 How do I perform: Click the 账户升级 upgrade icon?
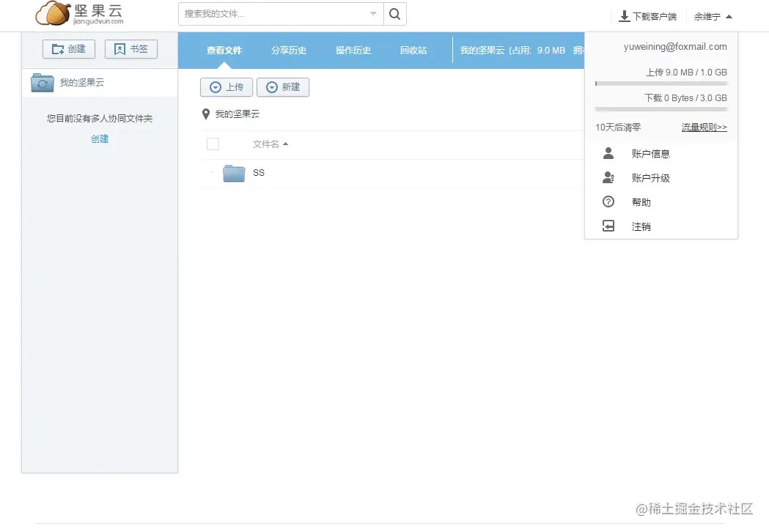[x=608, y=177]
